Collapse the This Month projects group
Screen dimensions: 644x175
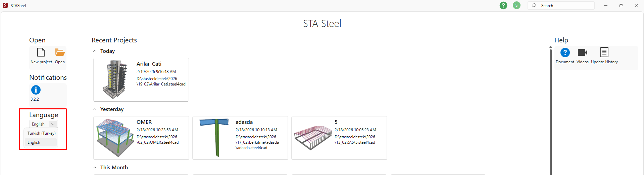[x=95, y=168]
